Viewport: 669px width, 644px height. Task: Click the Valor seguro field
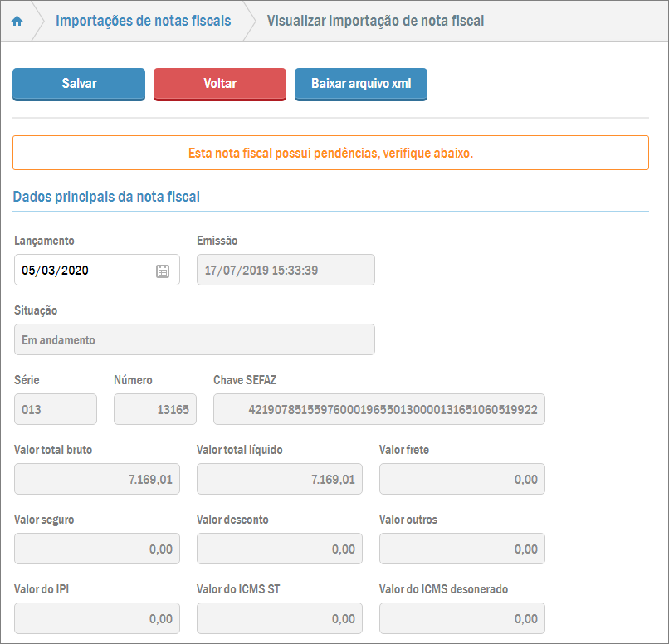point(96,549)
